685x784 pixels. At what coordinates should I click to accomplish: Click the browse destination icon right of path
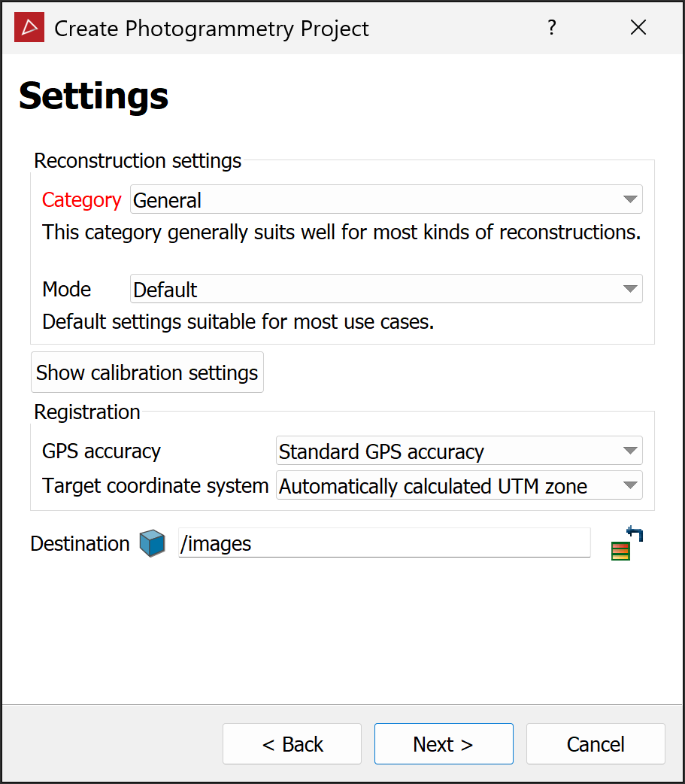click(628, 544)
